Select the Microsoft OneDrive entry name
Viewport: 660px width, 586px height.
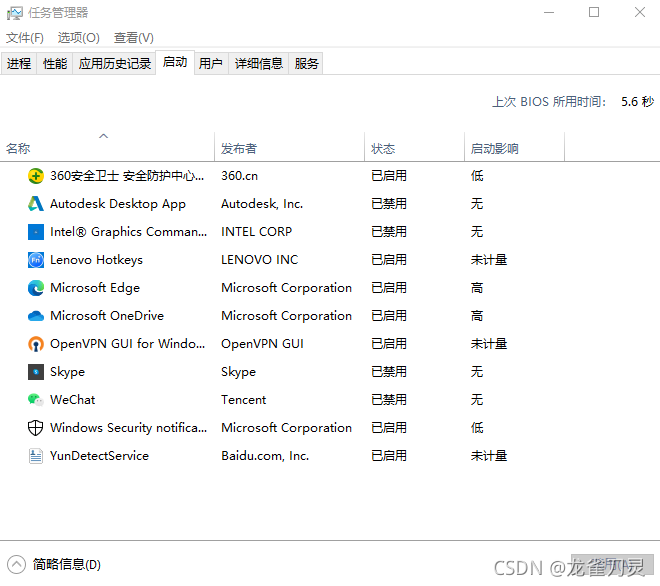click(x=107, y=316)
